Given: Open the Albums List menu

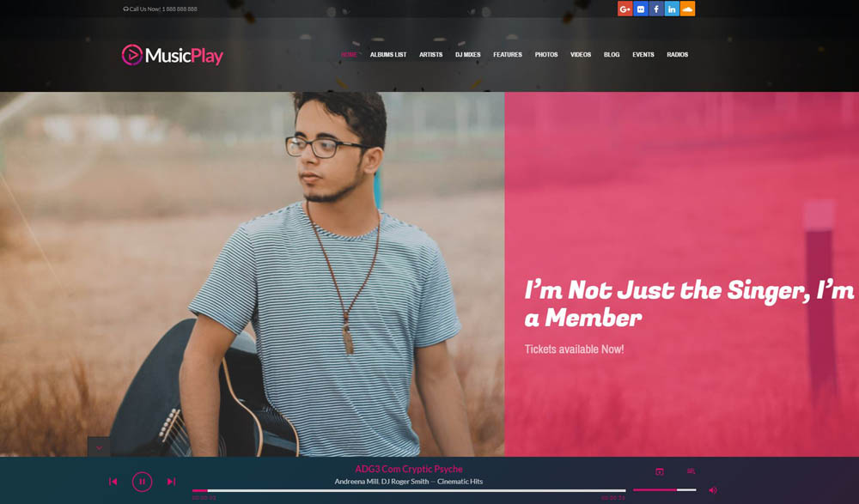Looking at the screenshot, I should coord(388,55).
